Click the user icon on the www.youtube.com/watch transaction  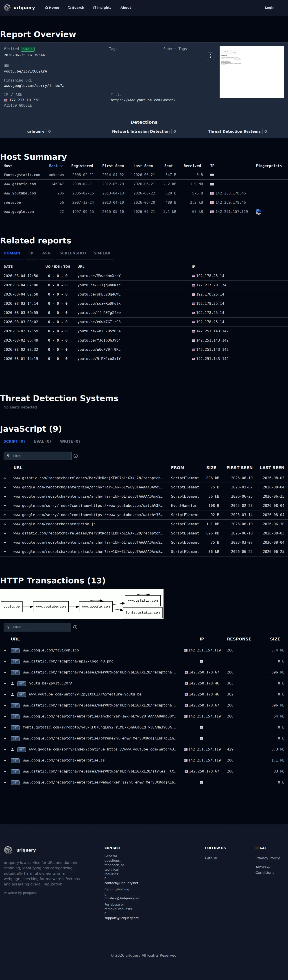pyautogui.click(x=13, y=694)
